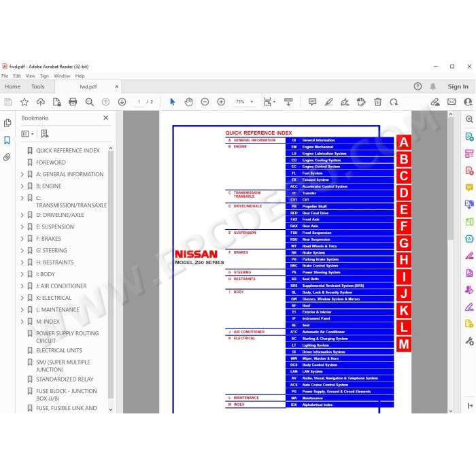The height and width of the screenshot is (476, 476).
Task: Send file by email envelope
Action: tap(452, 102)
